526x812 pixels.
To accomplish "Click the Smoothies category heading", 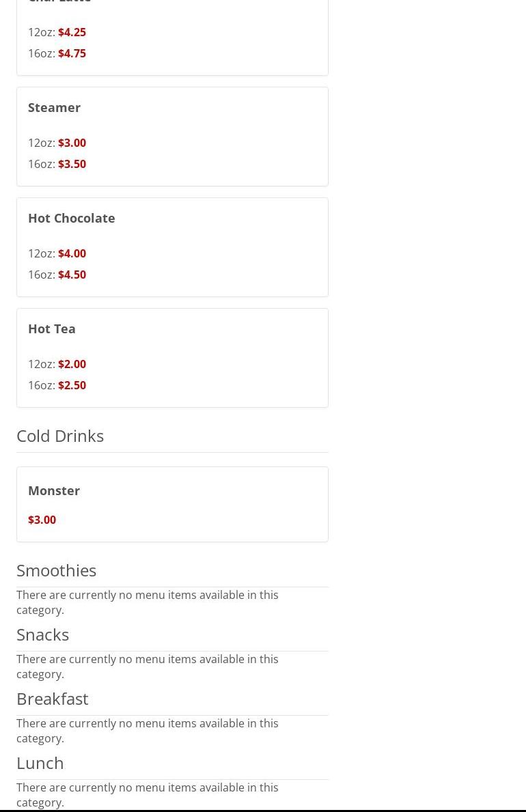I will click(x=57, y=570).
